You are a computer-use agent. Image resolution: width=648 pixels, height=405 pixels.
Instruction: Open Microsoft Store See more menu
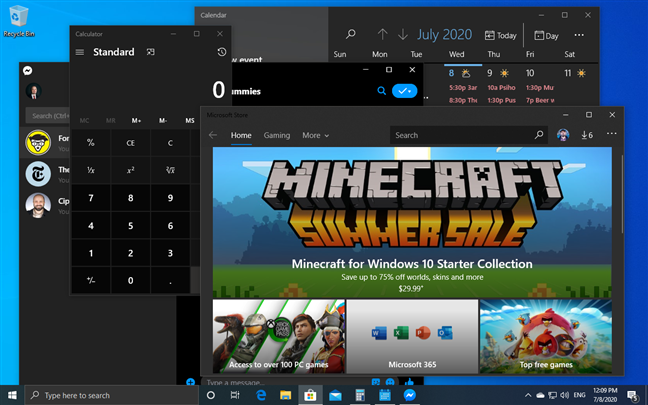tap(612, 135)
